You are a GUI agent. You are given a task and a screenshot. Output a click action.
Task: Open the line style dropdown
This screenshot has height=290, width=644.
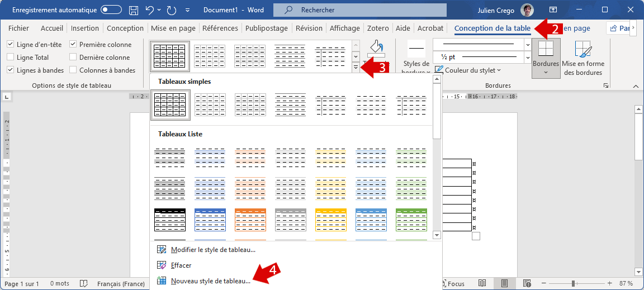point(527,44)
